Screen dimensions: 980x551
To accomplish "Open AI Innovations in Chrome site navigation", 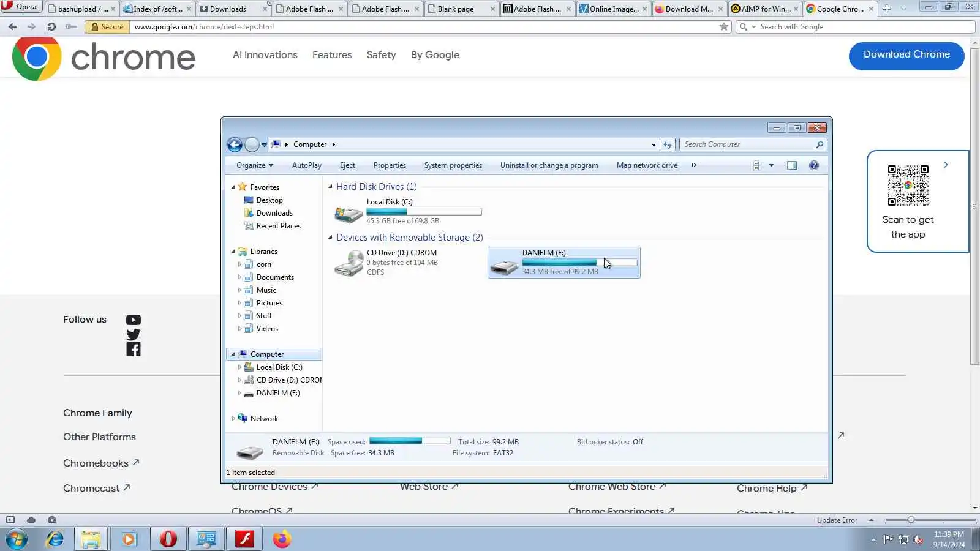I will point(265,55).
